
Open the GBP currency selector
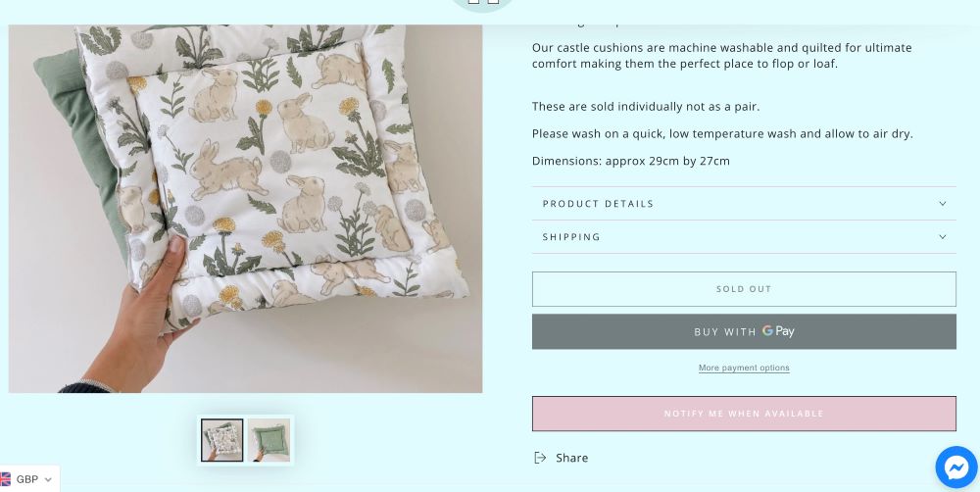tap(27, 479)
